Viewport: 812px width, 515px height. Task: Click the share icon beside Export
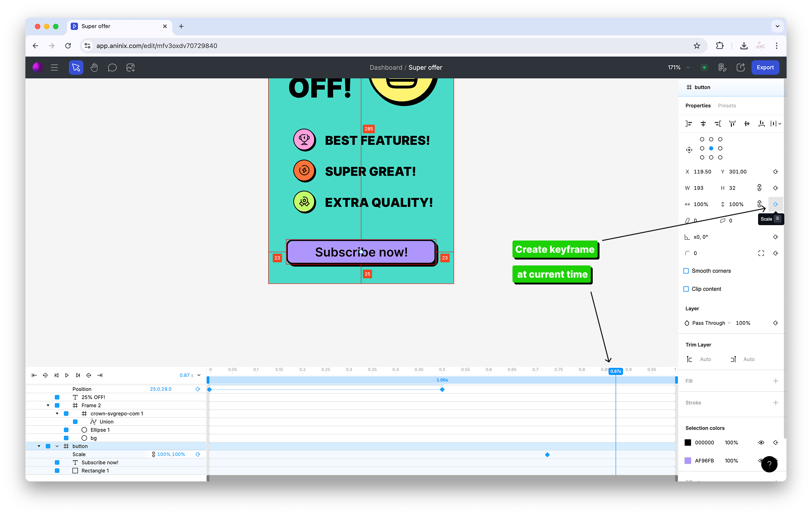pyautogui.click(x=741, y=67)
